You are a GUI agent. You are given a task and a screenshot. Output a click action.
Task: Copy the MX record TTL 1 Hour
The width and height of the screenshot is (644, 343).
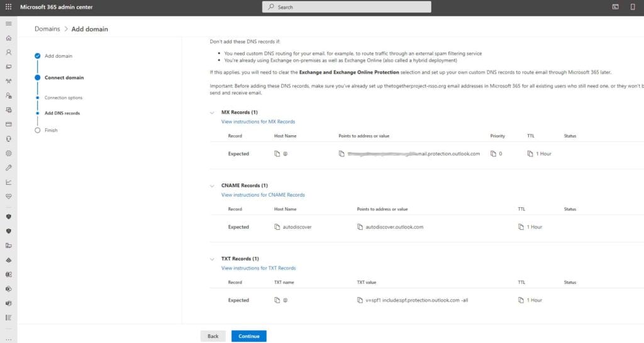530,154
